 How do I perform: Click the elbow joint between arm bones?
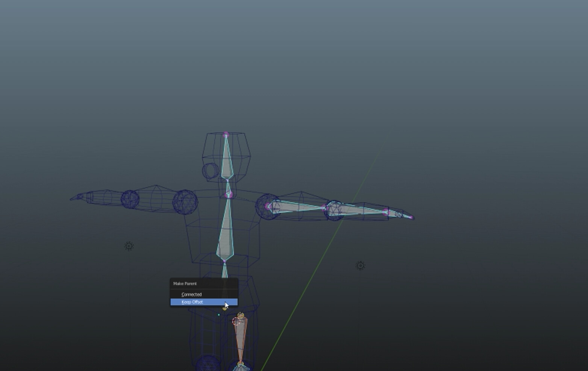pos(324,207)
